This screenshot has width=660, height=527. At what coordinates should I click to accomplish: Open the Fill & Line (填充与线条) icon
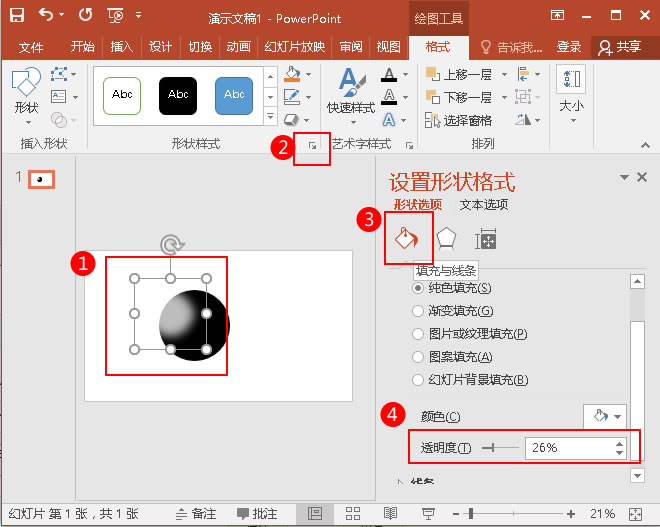point(406,238)
